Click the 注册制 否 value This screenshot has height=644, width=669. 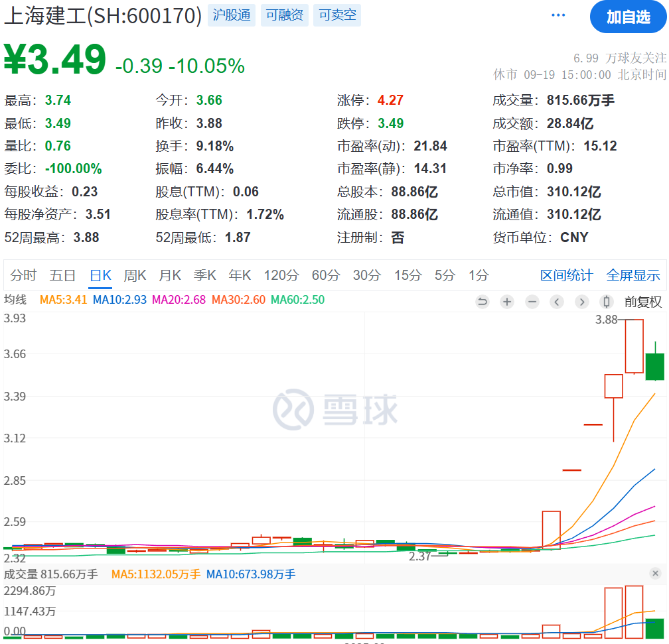click(x=398, y=237)
